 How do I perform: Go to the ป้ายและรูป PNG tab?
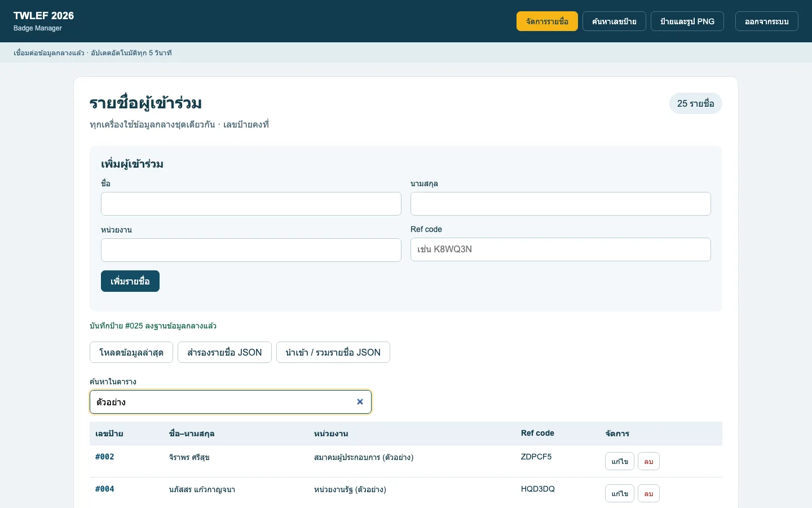(687, 21)
